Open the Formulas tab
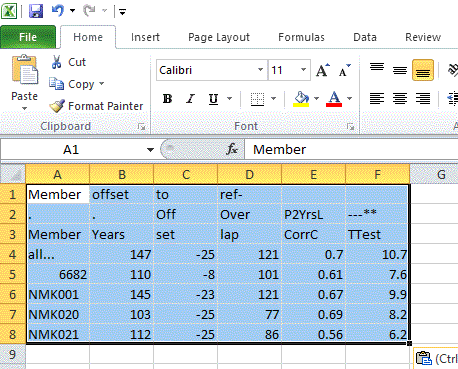458x369 pixels. click(x=301, y=37)
